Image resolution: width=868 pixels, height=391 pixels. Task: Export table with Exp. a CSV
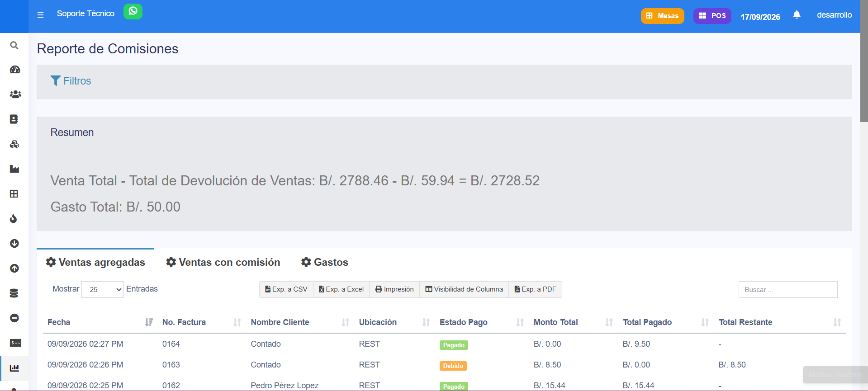pyautogui.click(x=286, y=289)
